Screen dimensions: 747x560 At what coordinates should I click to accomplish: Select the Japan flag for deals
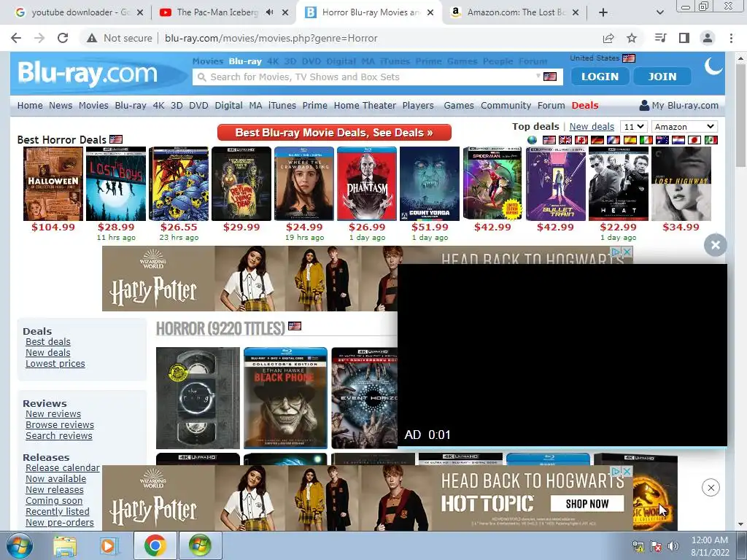(694, 140)
